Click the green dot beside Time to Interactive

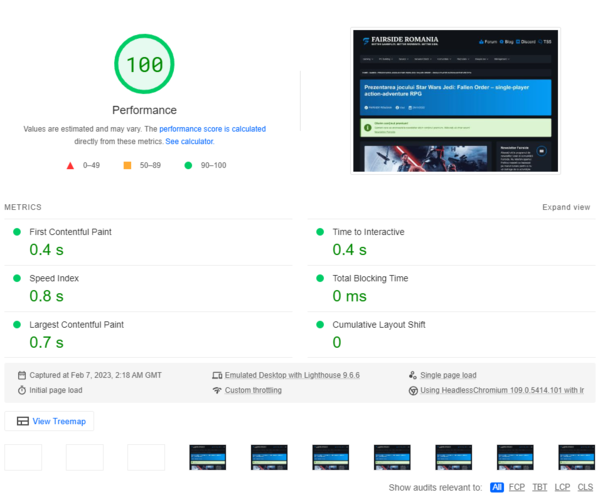click(320, 232)
